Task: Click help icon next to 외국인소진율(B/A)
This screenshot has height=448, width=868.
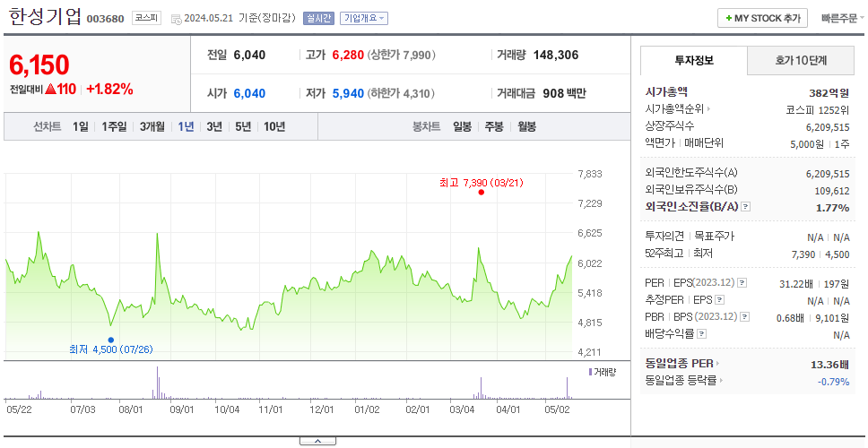Action: click(746, 207)
